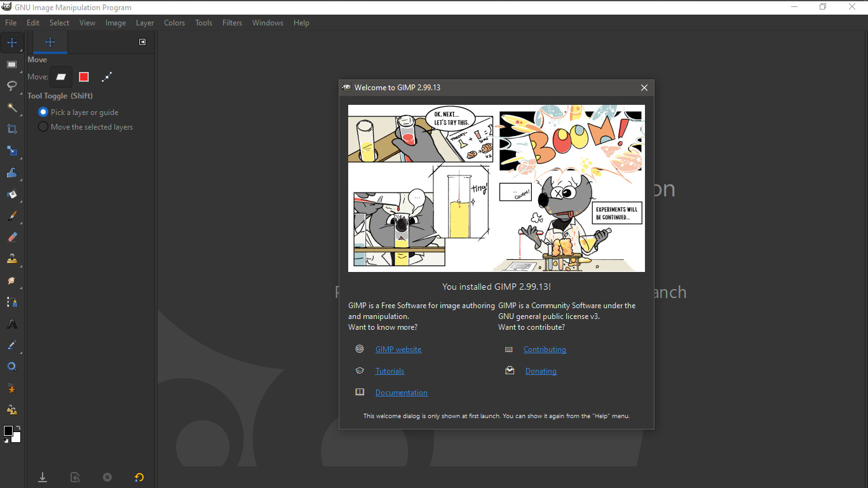Open the File menu
The image size is (868, 488).
11,23
